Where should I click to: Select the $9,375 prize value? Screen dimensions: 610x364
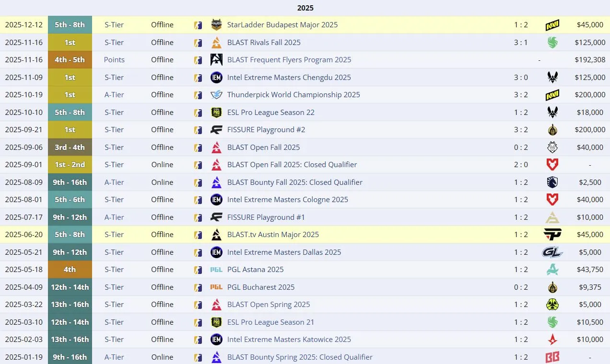coord(590,287)
